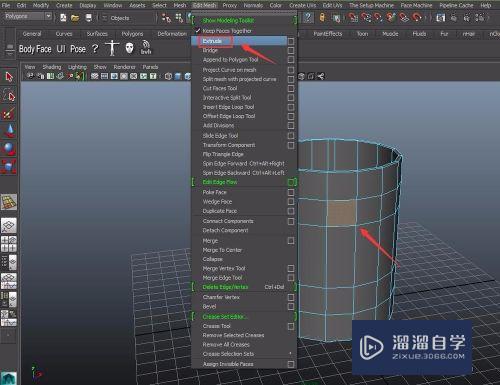The width and height of the screenshot is (500, 385).
Task: Select the arrow Select tool
Action: [9, 77]
